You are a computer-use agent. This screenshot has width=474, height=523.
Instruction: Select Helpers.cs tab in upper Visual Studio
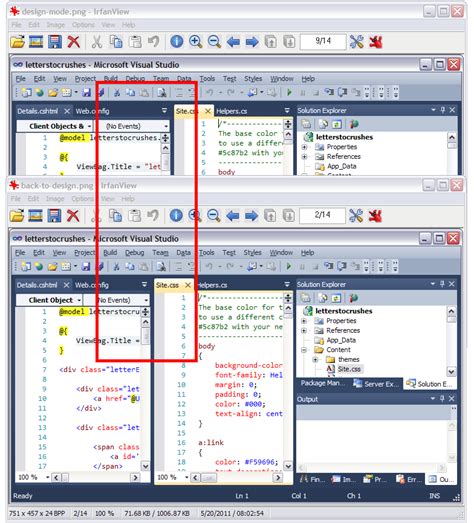(x=231, y=111)
